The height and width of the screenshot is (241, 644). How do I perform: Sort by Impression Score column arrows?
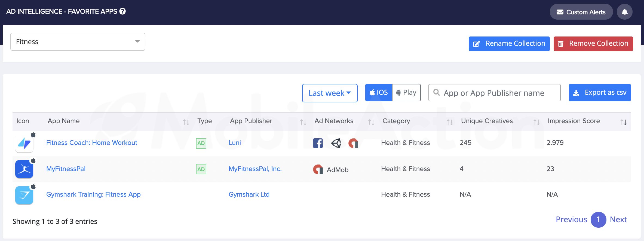point(623,122)
